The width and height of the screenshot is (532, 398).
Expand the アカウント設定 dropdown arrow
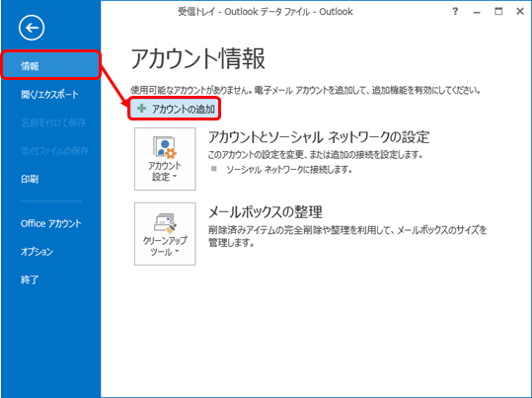175,177
